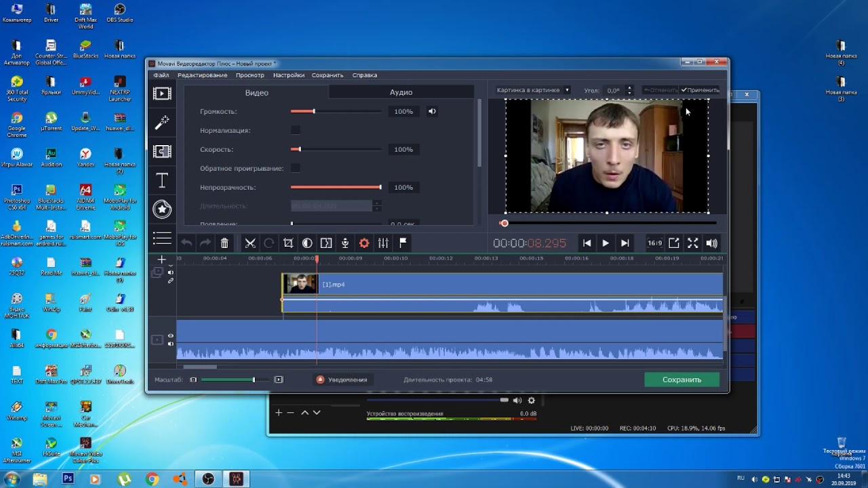Click the Windows Start button
Screen dimensions: 868x488
12,479
